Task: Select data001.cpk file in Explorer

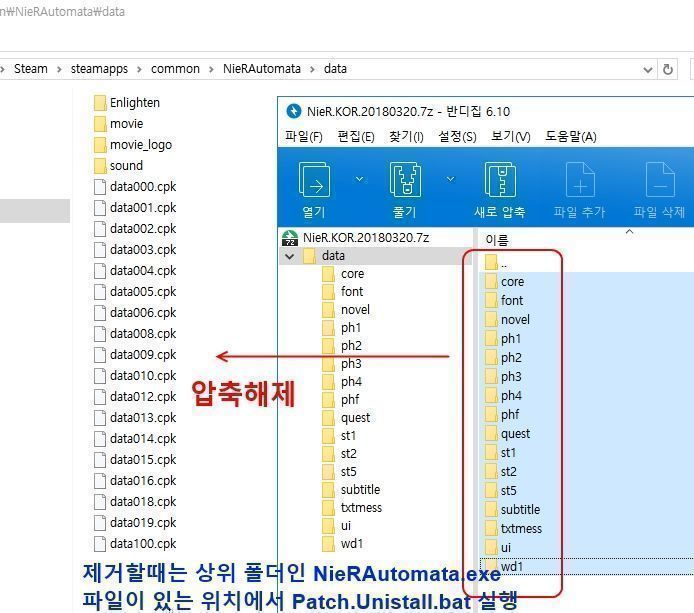Action: (135, 208)
